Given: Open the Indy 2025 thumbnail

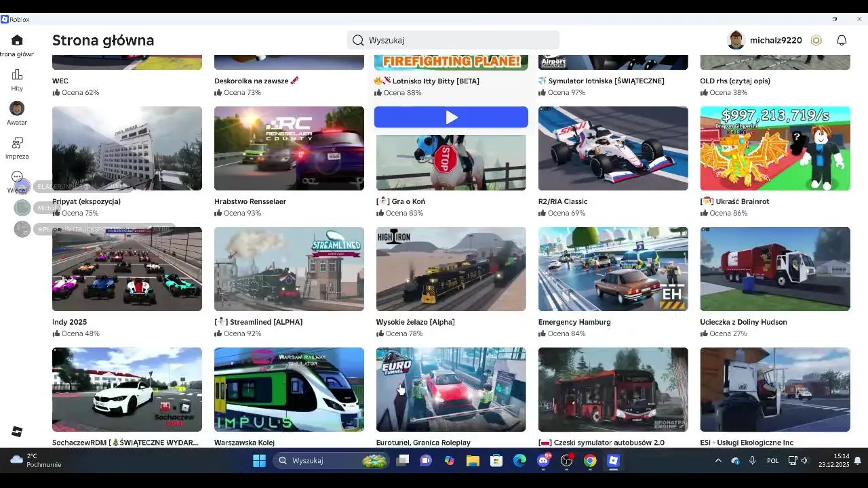Looking at the screenshot, I should click(x=127, y=269).
